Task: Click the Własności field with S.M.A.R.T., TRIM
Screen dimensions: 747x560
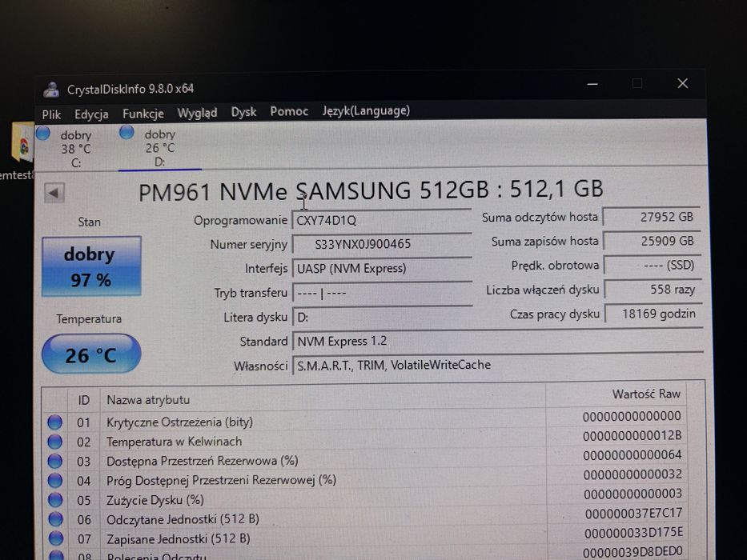Action: pos(497,365)
